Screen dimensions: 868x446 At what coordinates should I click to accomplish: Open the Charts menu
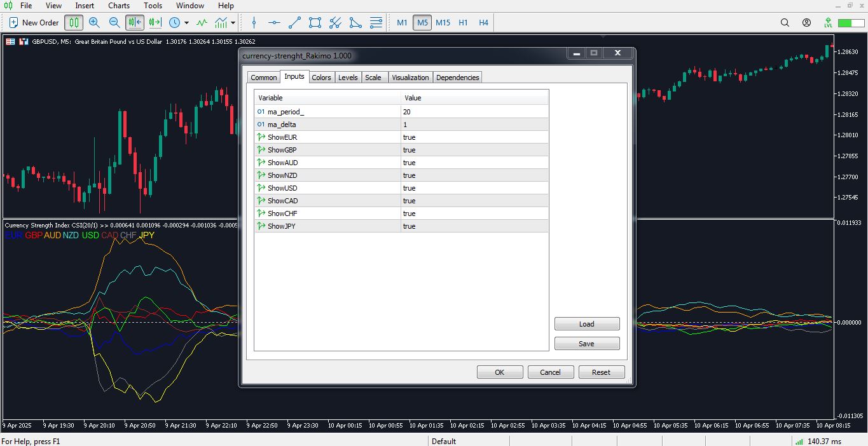(x=119, y=6)
